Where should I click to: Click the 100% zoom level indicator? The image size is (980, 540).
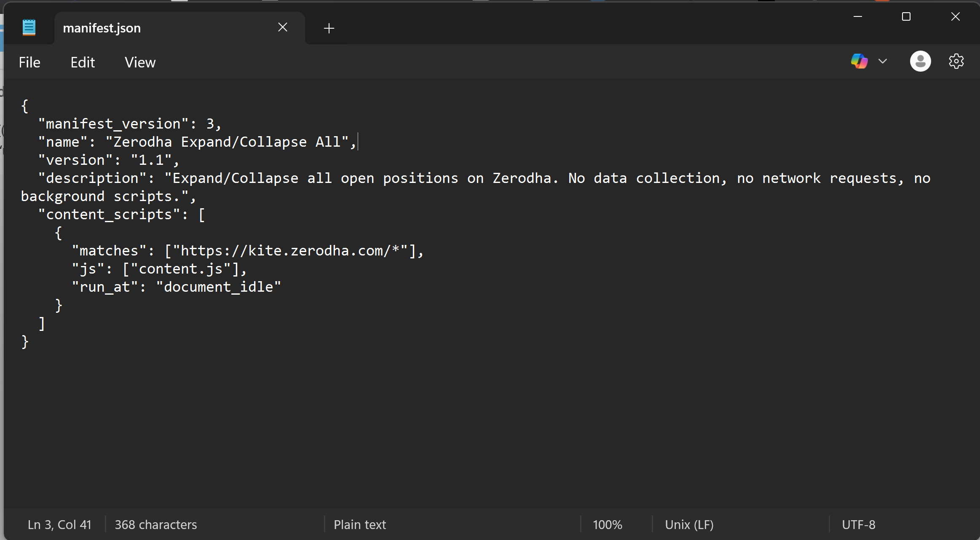[607, 524]
